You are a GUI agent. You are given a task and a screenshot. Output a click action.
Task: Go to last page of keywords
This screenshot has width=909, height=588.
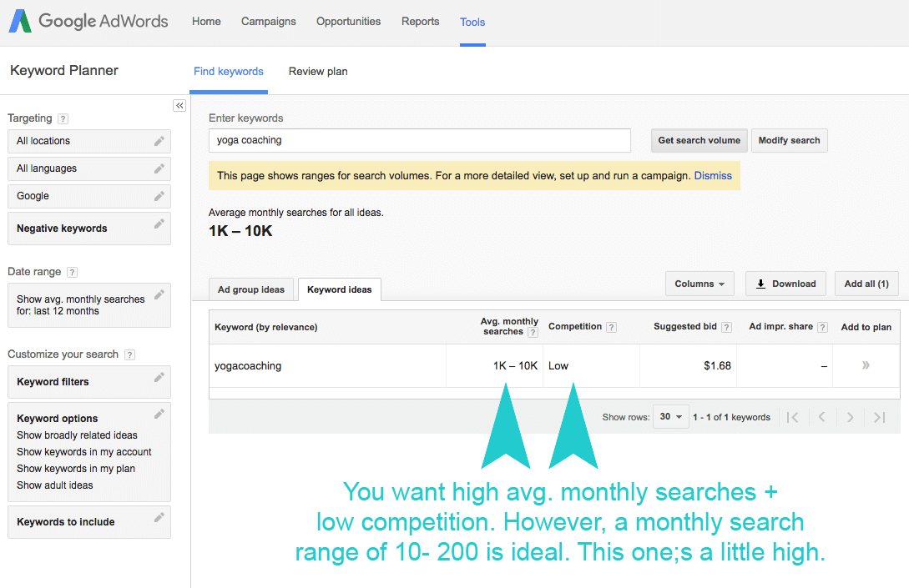point(880,417)
